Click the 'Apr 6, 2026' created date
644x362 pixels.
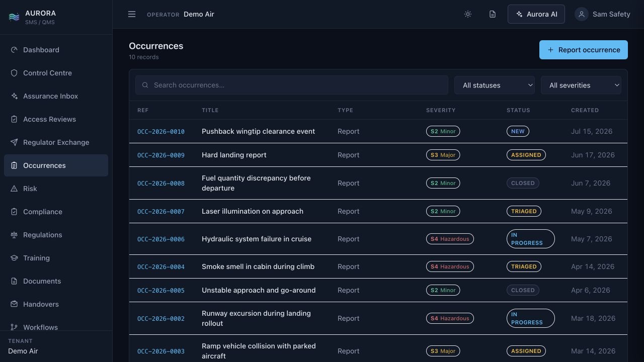(x=591, y=290)
